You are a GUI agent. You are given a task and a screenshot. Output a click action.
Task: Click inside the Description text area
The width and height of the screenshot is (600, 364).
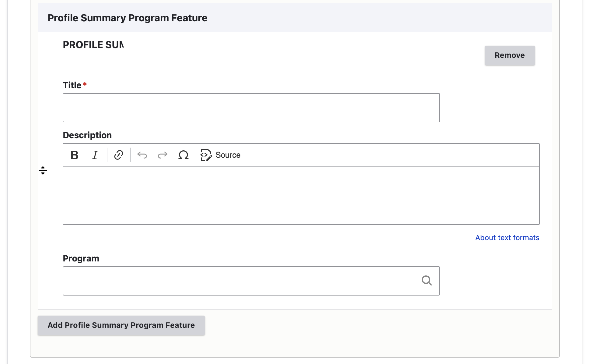[x=301, y=196]
